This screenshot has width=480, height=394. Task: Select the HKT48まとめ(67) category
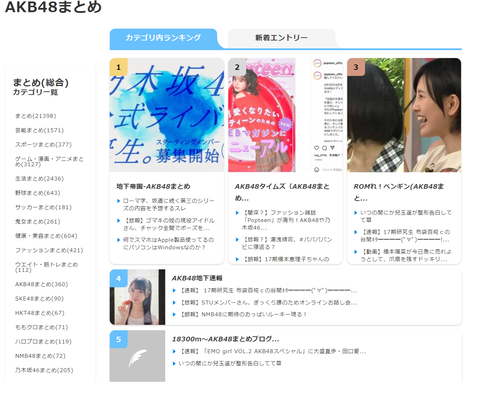[x=40, y=313]
